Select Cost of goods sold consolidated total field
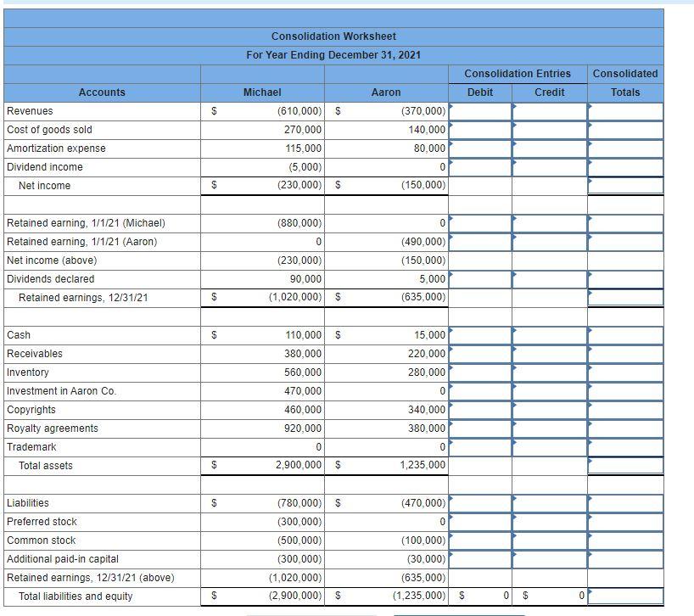Image resolution: width=694 pixels, height=616 pixels. (x=625, y=130)
